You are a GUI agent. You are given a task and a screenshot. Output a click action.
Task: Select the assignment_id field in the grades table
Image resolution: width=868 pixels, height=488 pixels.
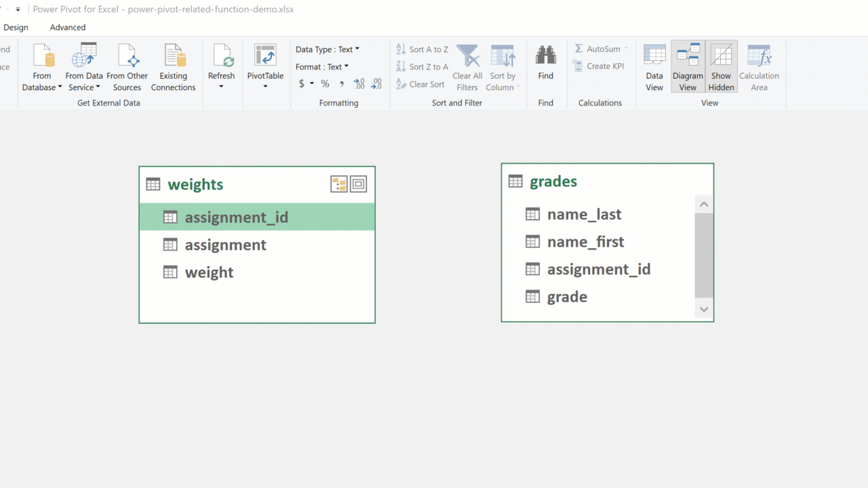[598, 269]
